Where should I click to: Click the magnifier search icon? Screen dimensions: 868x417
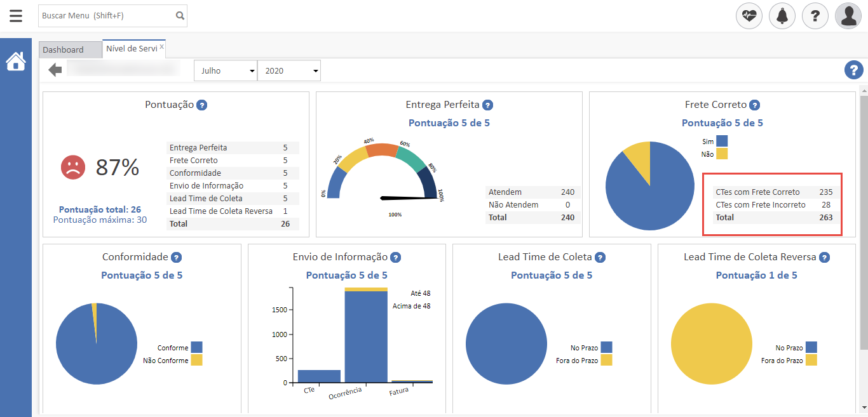coord(180,16)
